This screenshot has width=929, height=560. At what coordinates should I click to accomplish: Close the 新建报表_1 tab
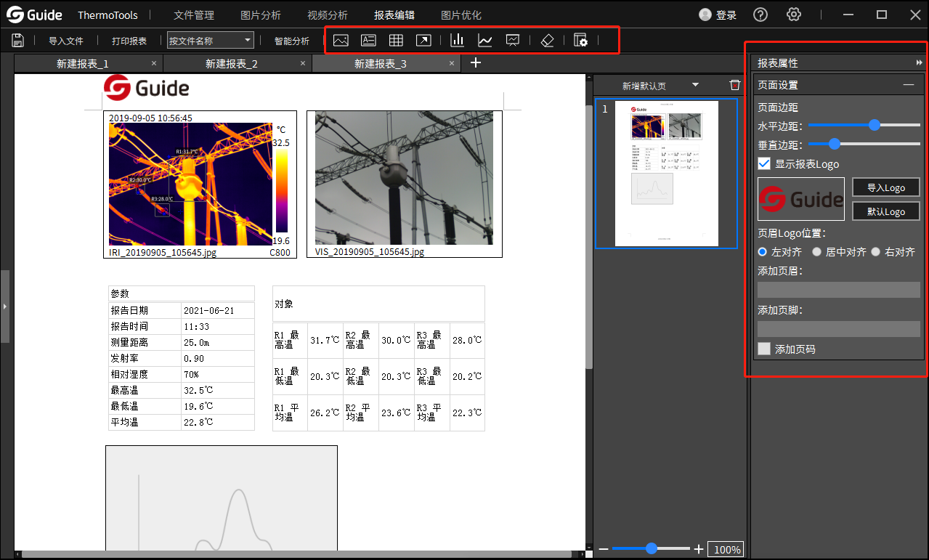[154, 64]
